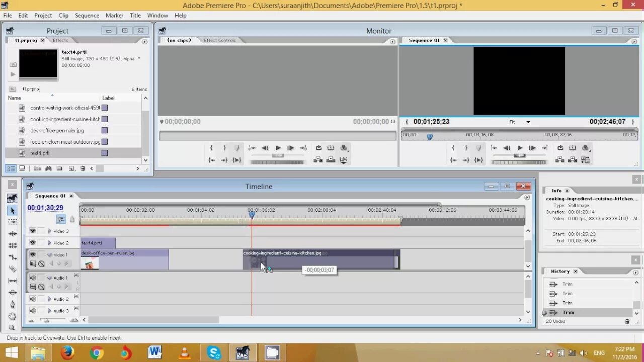
Task: Select the Pen tool
Action: [x=13, y=305]
